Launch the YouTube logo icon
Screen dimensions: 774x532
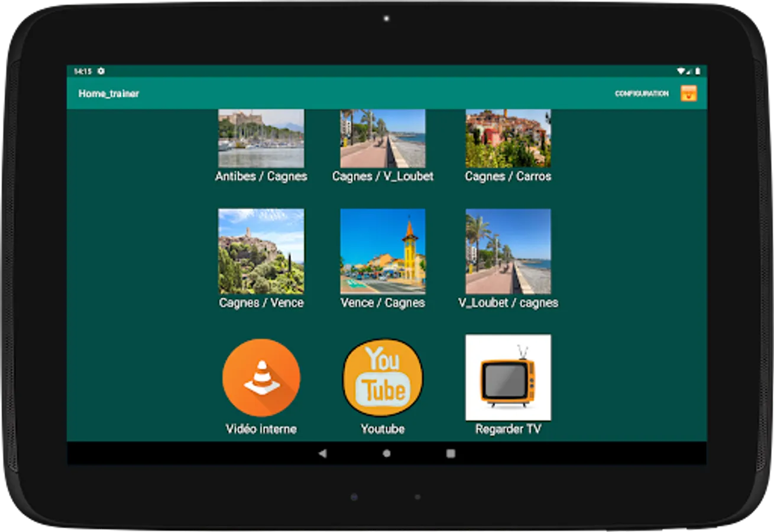click(383, 378)
